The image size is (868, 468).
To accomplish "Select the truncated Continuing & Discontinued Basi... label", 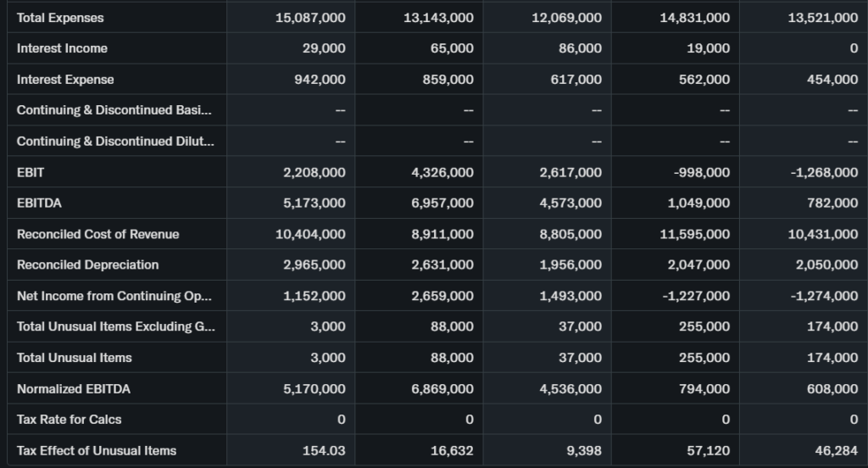I will [115, 110].
